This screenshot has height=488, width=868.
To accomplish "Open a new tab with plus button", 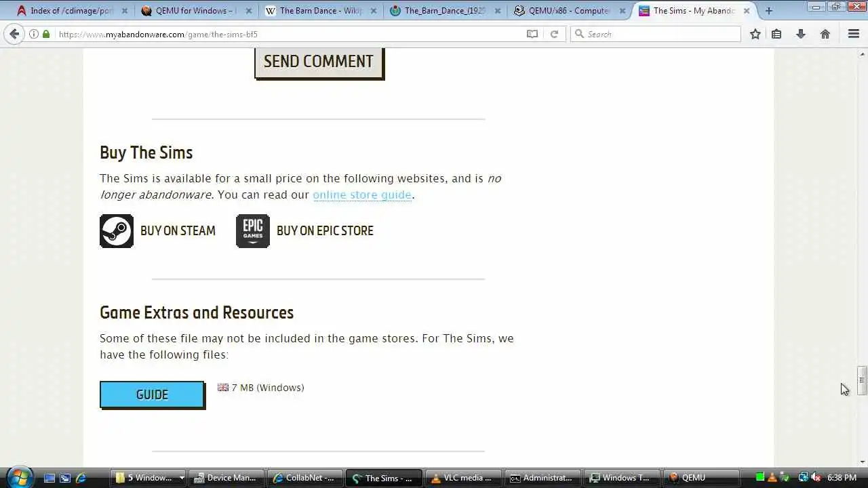I will pos(768,11).
